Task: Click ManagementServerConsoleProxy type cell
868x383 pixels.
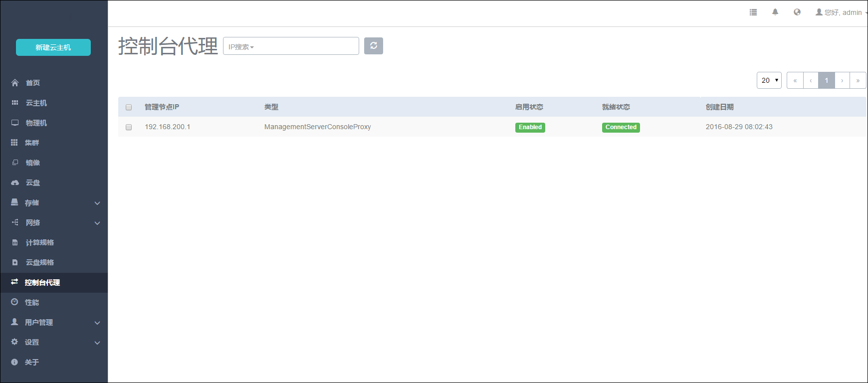Action: 318,127
